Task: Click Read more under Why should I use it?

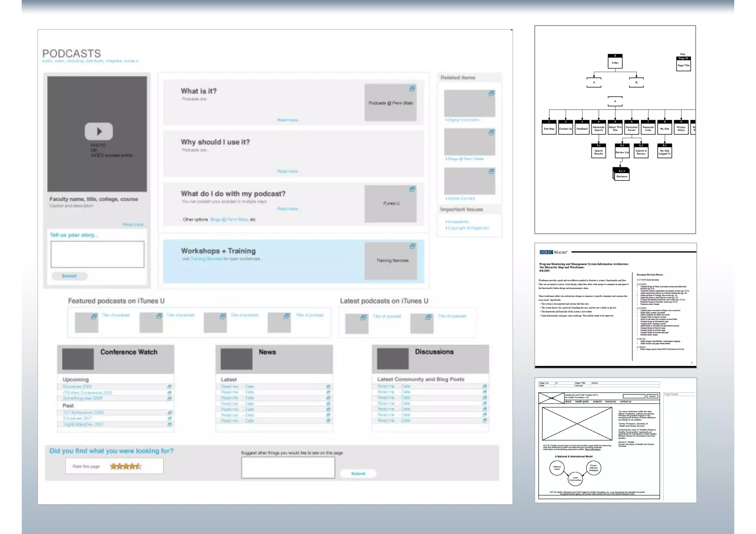Action: coord(288,171)
